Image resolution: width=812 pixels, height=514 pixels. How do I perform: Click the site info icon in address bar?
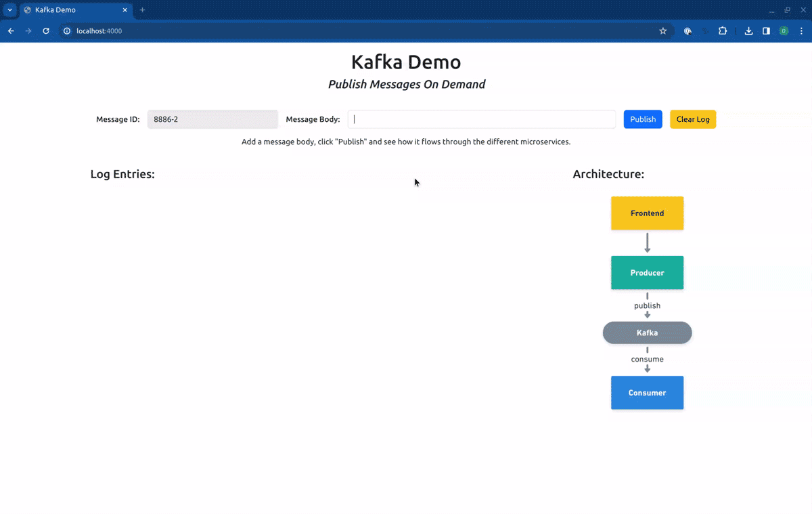(67, 31)
